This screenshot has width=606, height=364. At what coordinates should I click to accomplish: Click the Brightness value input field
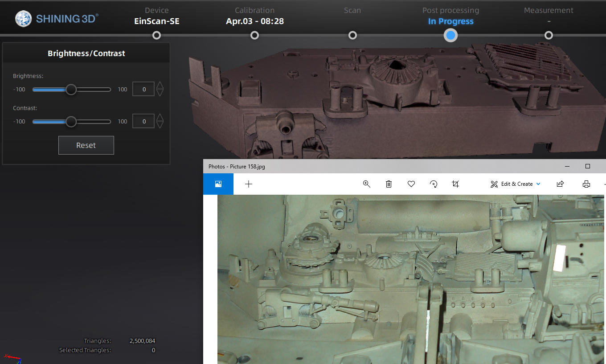(143, 89)
